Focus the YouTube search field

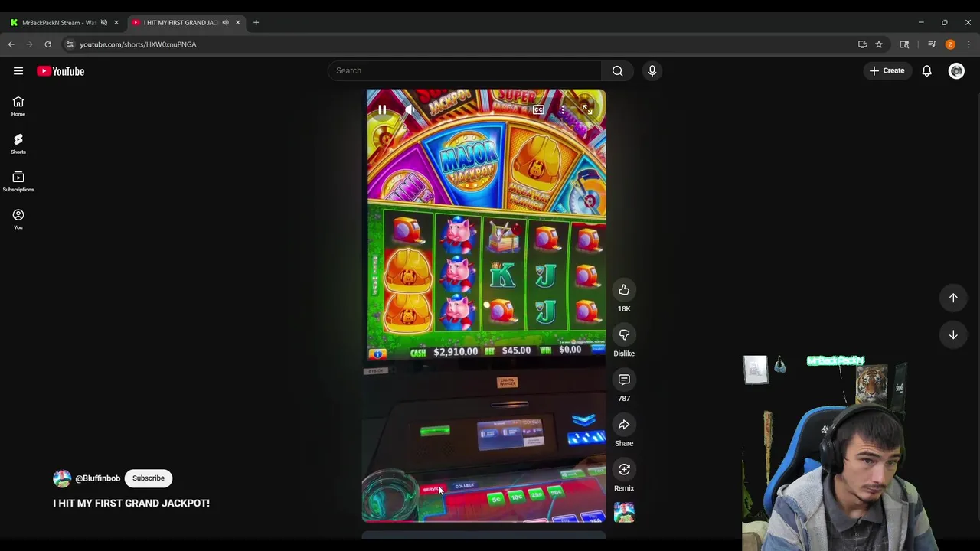point(465,70)
